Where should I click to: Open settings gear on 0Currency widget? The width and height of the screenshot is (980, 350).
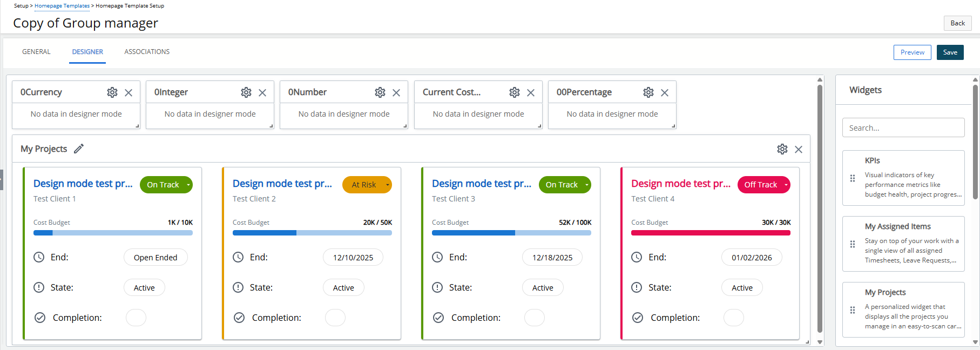[x=112, y=92]
